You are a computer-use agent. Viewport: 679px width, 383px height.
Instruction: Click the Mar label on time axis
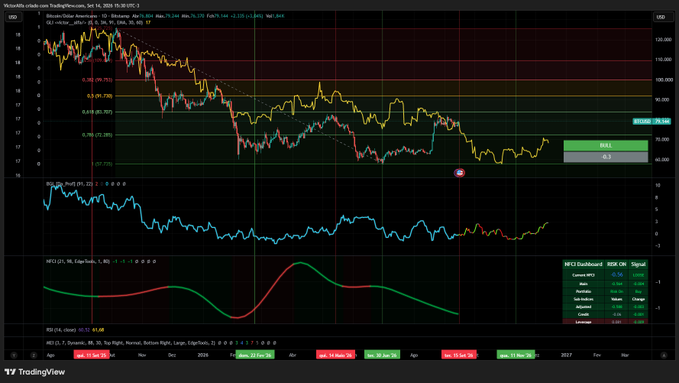[625, 355]
